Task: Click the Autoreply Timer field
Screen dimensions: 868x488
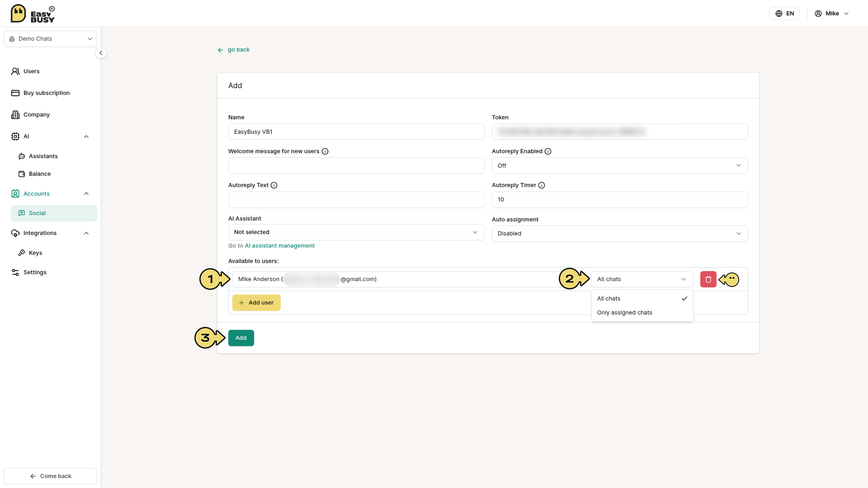Action: pos(620,200)
